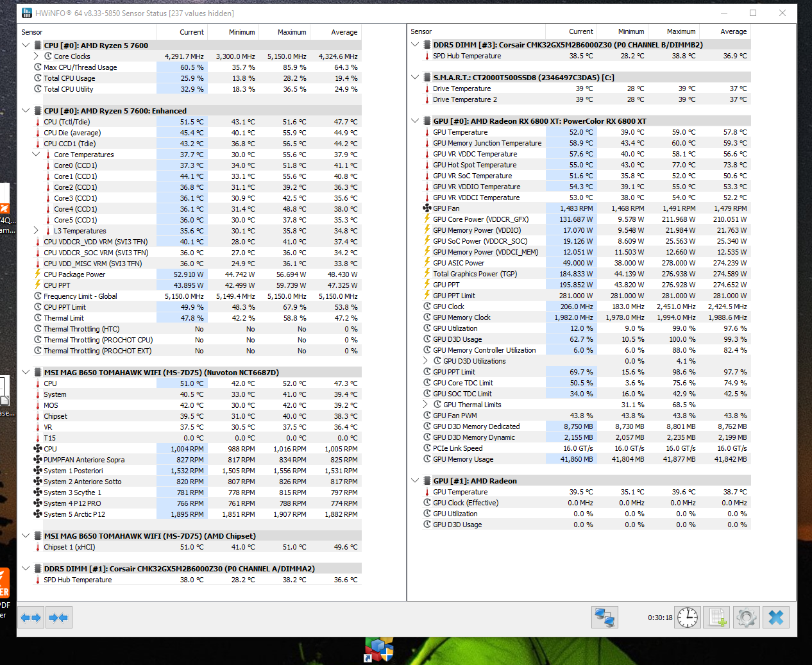
Task: Click the chip icon of MSI MAG B650 Nuvoton section
Action: point(38,373)
